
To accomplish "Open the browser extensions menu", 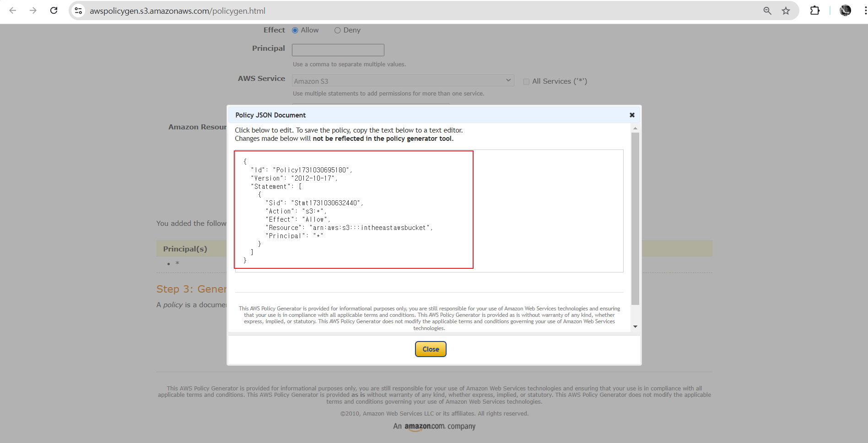I will click(x=815, y=11).
